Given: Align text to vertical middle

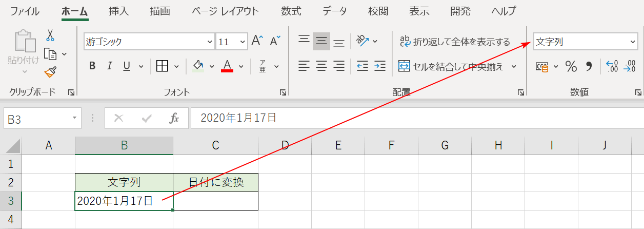Looking at the screenshot, I should [x=321, y=41].
